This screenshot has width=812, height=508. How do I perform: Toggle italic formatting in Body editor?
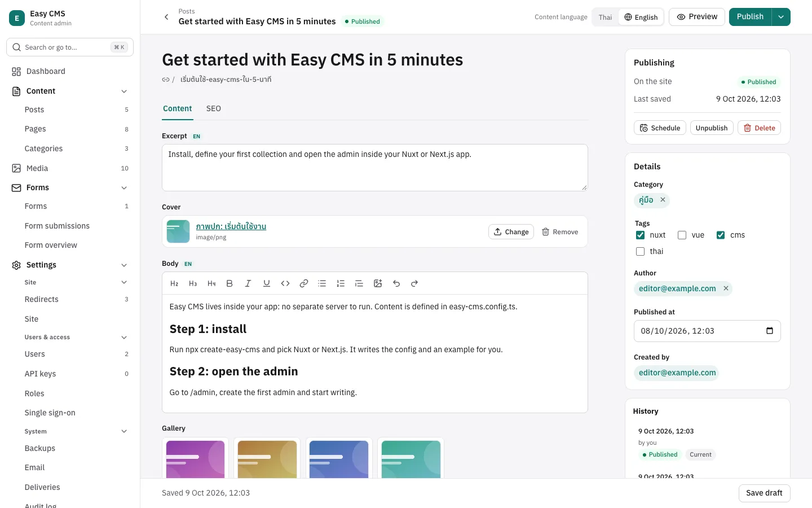coord(248,283)
